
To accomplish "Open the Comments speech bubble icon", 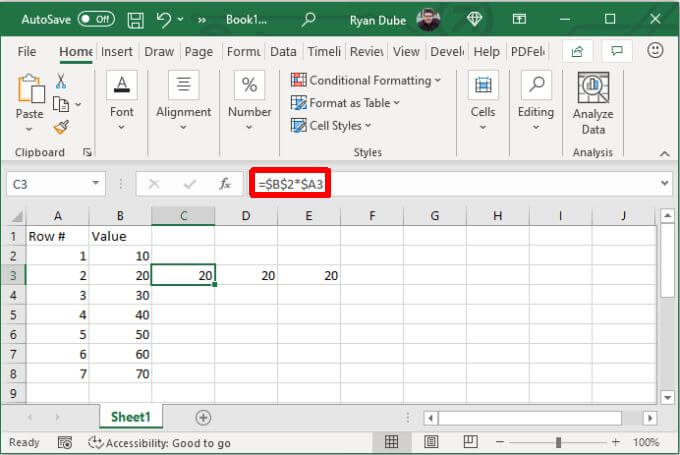I will tap(617, 51).
